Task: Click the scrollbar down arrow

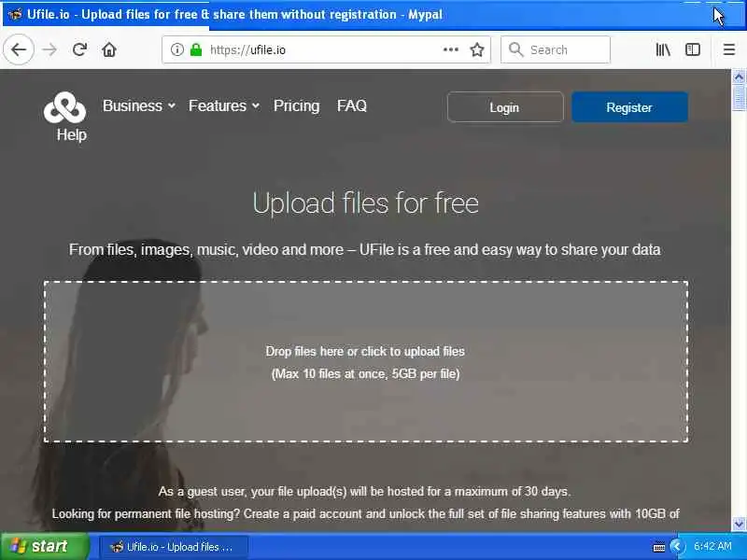Action: 739,525
